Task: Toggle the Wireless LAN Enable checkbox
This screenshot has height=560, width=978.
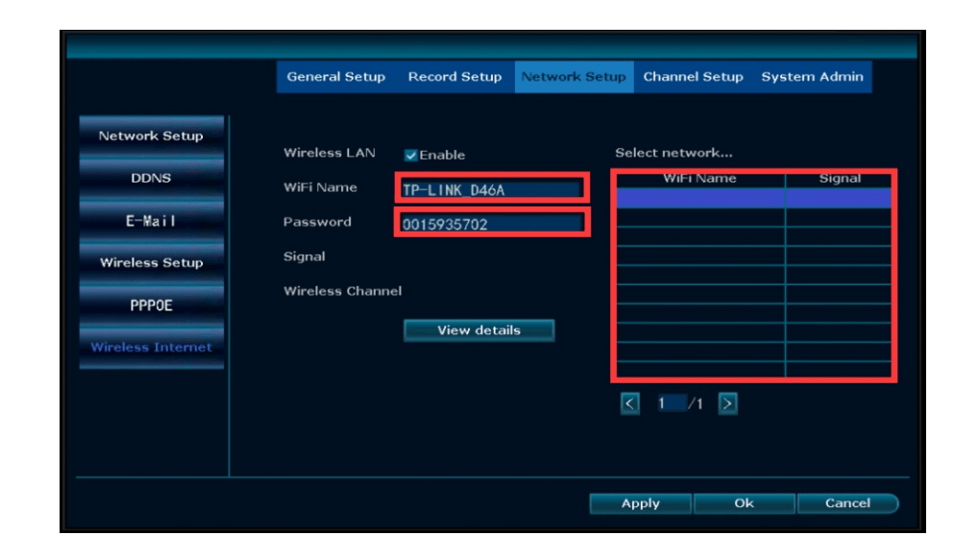Action: [411, 156]
